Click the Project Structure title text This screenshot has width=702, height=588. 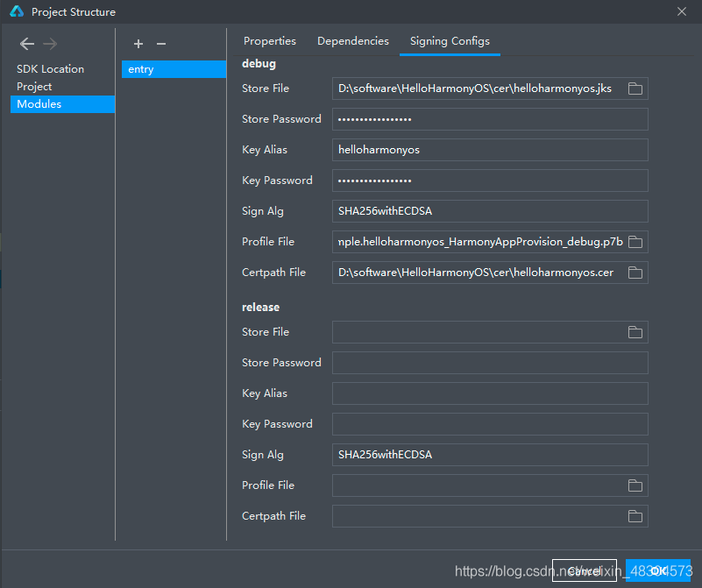click(74, 12)
